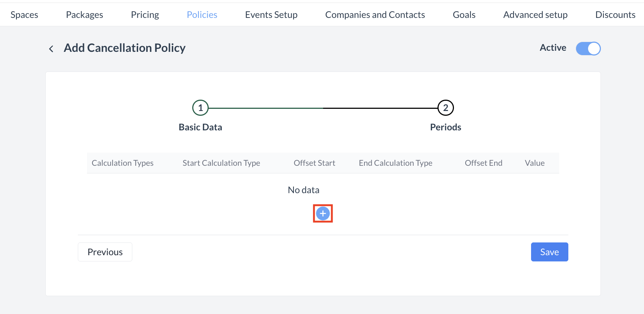644x314 pixels.
Task: Switch to the Policies tab
Action: point(202,14)
